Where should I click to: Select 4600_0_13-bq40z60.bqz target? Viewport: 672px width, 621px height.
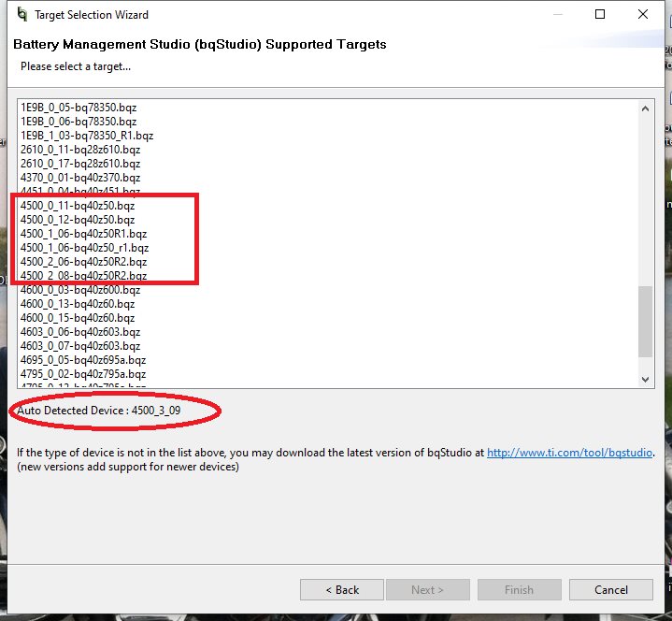(78, 304)
